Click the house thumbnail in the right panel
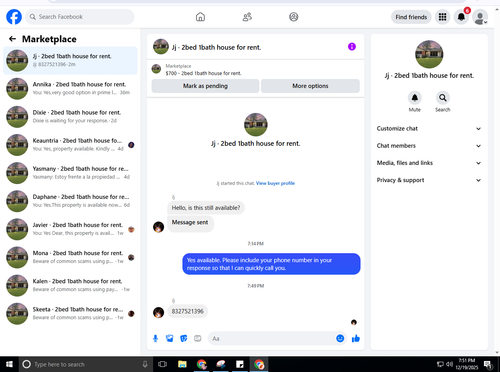Viewport: 500px width, 372px height. (429, 54)
